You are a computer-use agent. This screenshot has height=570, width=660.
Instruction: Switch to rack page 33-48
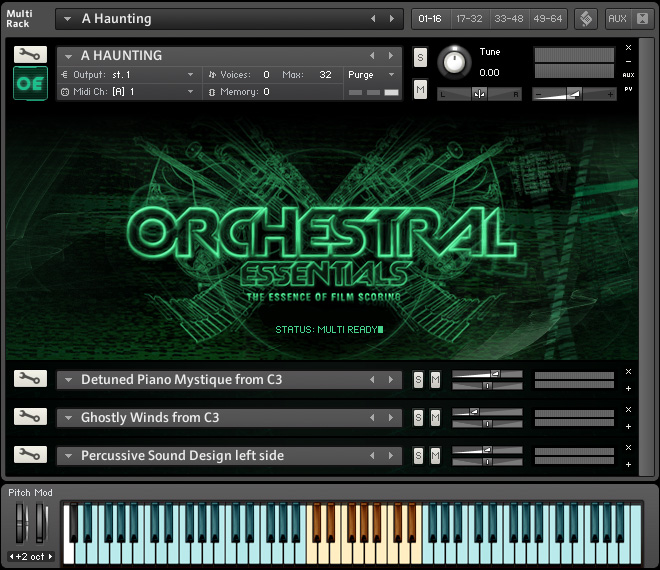coord(508,19)
